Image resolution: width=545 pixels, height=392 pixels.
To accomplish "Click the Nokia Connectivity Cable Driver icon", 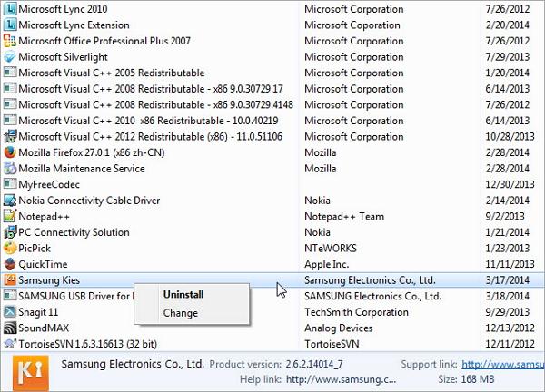I will click(10, 201).
